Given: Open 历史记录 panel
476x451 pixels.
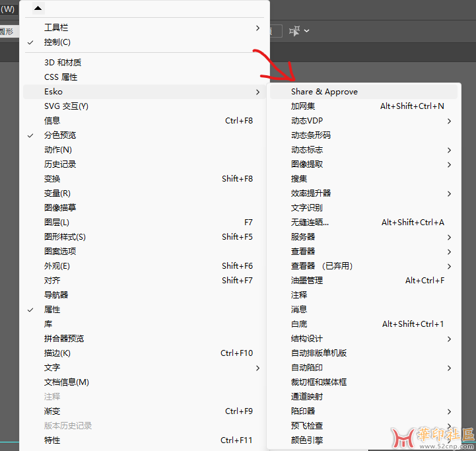Looking at the screenshot, I should (x=145, y=164).
